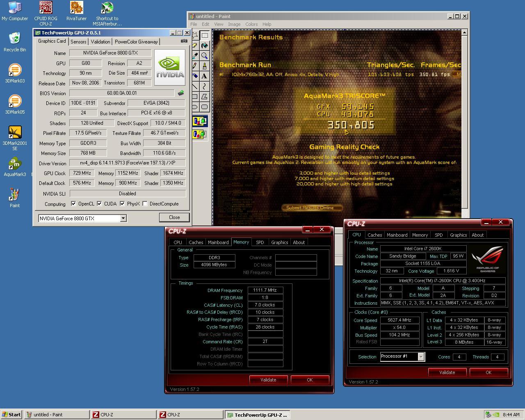Viewport: 525px width, 420px height.
Task: Click OK in the processor CPU-Z window
Action: [x=488, y=372]
